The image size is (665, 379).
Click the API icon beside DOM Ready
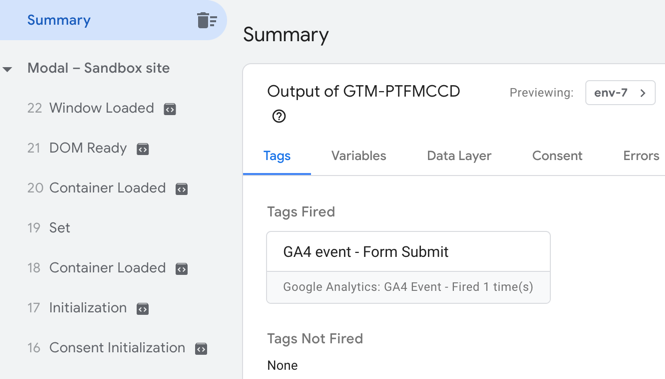coord(142,149)
